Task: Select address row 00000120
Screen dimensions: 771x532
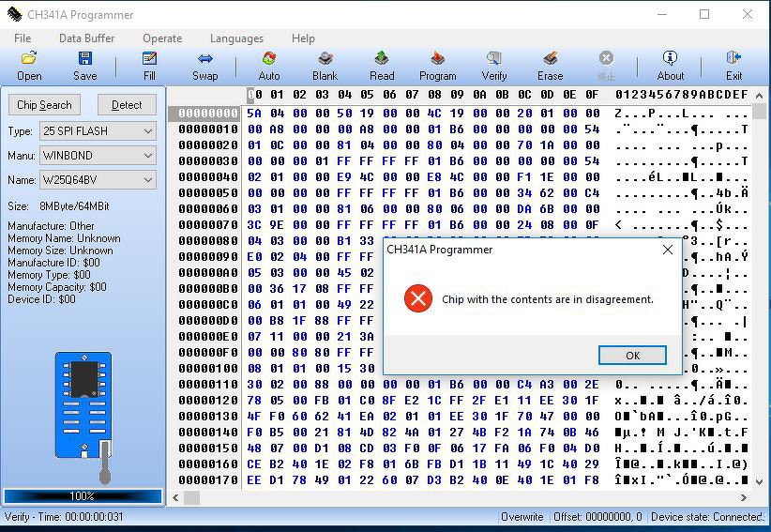Action: click(208, 401)
